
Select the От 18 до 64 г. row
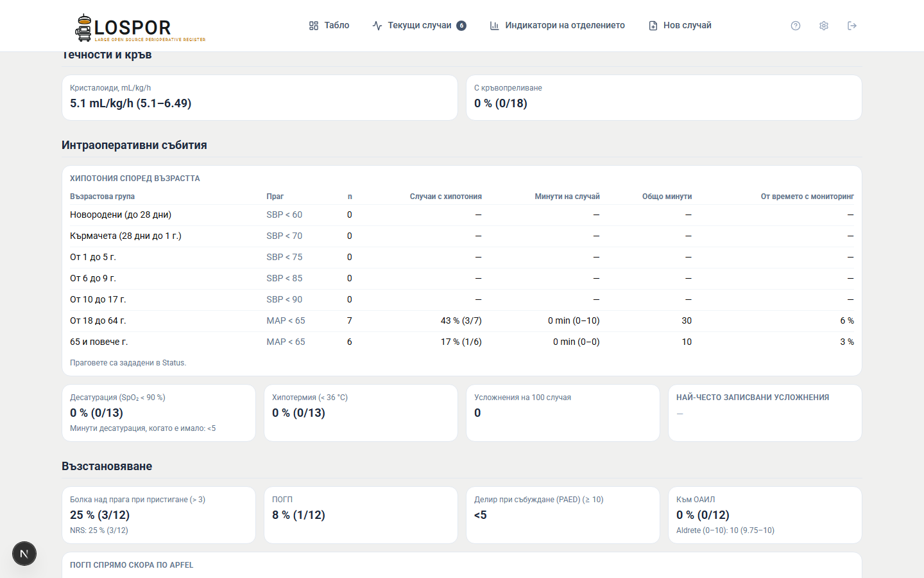point(462,321)
